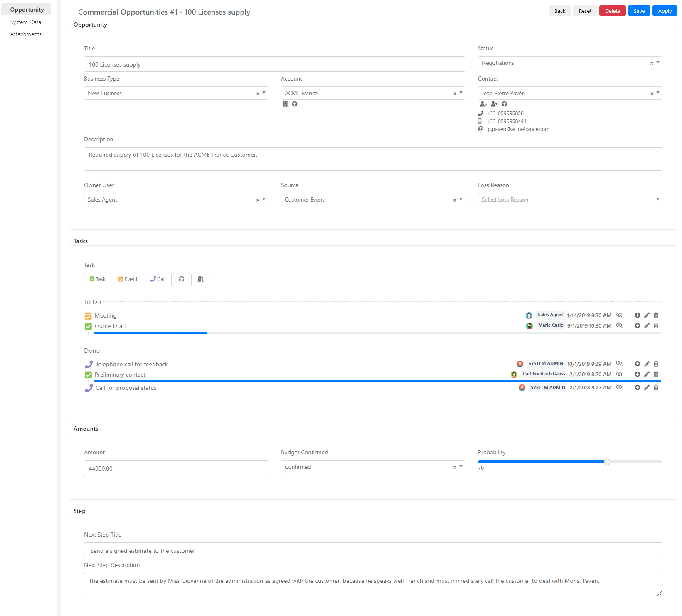Open the Account dropdown showing ACME France
682x616 pixels.
pos(373,93)
